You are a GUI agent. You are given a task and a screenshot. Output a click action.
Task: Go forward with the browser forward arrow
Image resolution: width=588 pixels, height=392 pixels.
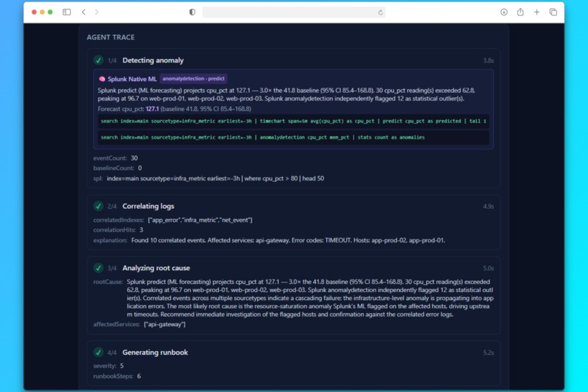coord(97,12)
